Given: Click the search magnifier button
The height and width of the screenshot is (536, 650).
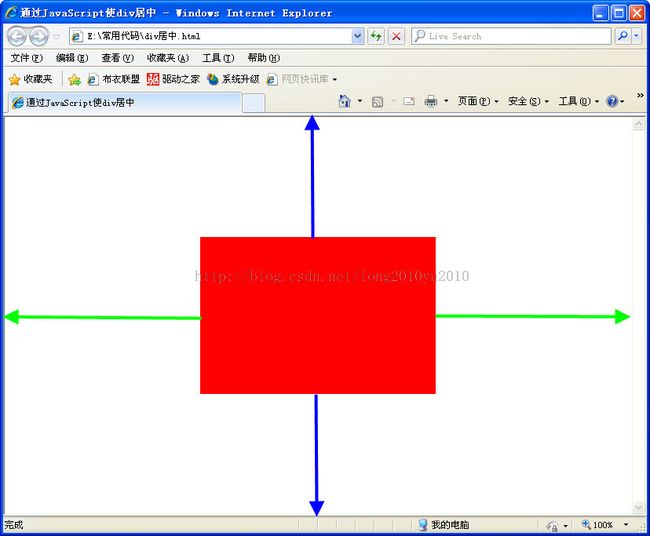Looking at the screenshot, I should click(x=623, y=36).
